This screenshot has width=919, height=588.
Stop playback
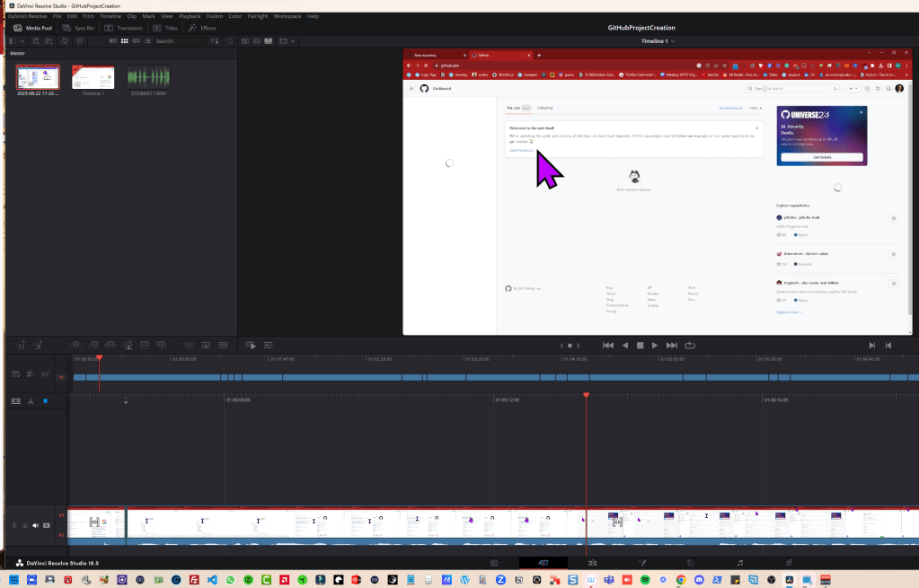(x=640, y=346)
